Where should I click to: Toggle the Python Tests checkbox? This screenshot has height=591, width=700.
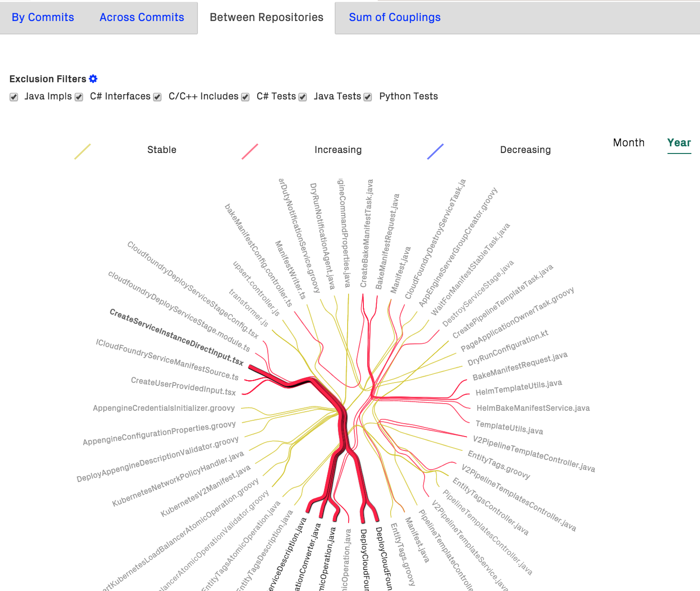[x=368, y=97]
